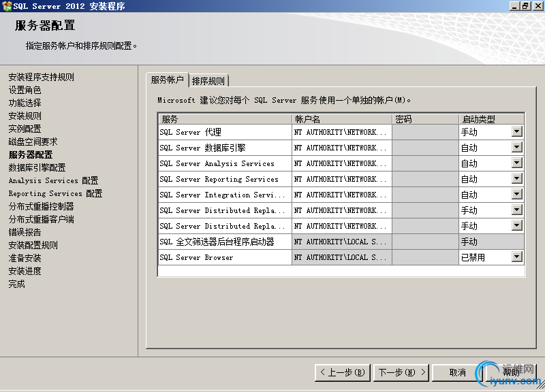The image size is (545, 392).
Task: Click password cell for SQL Server 代理
Action: pyautogui.click(x=425, y=132)
